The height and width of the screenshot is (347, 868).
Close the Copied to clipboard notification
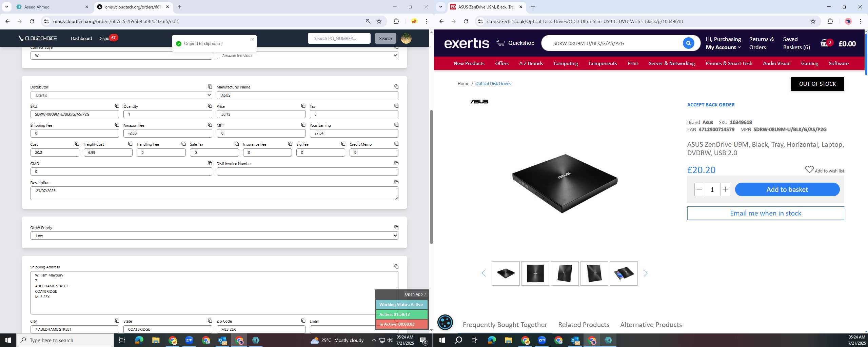(x=252, y=39)
